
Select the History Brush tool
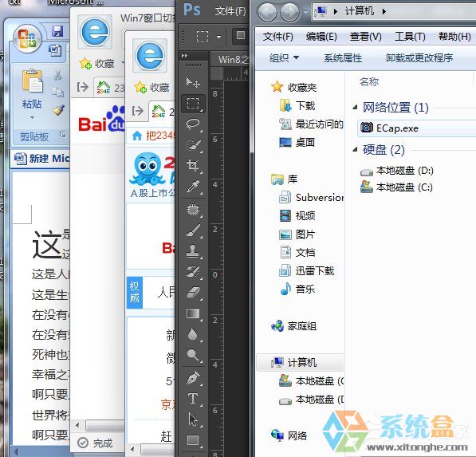click(193, 272)
